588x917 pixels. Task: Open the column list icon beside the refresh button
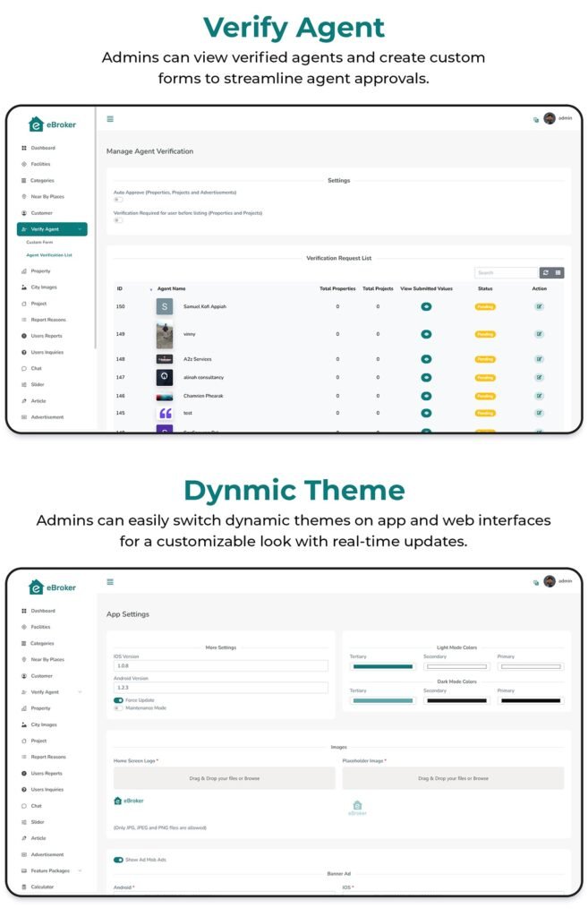pyautogui.click(x=558, y=272)
